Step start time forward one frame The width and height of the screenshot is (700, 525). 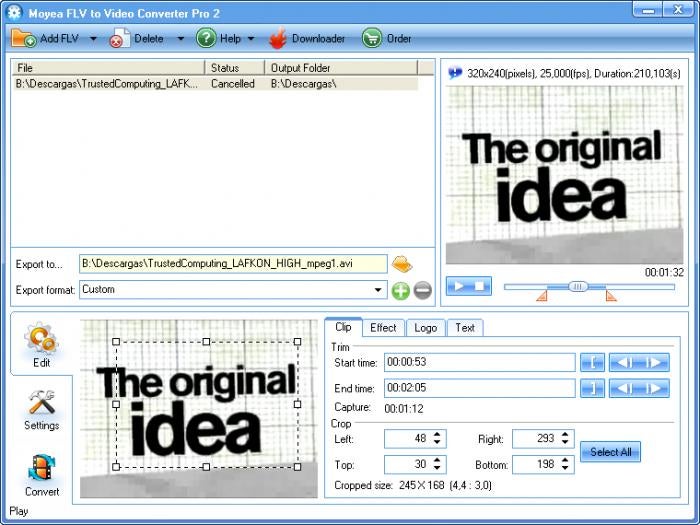pos(654,362)
